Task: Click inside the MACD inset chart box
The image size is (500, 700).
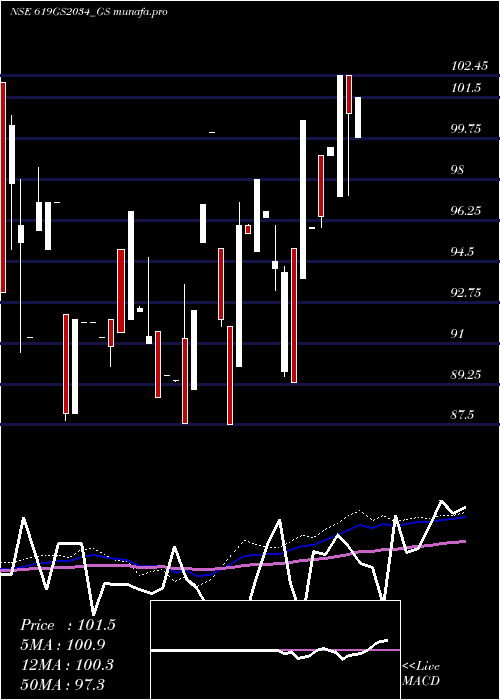Action: coord(275,650)
